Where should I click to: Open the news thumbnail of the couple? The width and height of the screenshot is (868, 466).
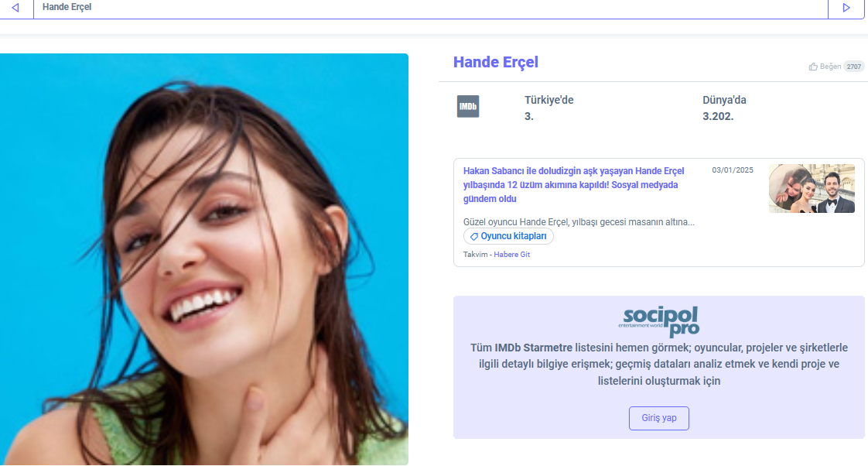tap(812, 188)
